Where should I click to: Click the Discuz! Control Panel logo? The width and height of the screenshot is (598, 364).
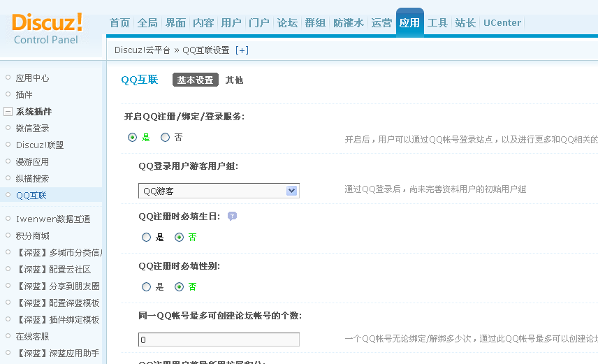pos(48,28)
